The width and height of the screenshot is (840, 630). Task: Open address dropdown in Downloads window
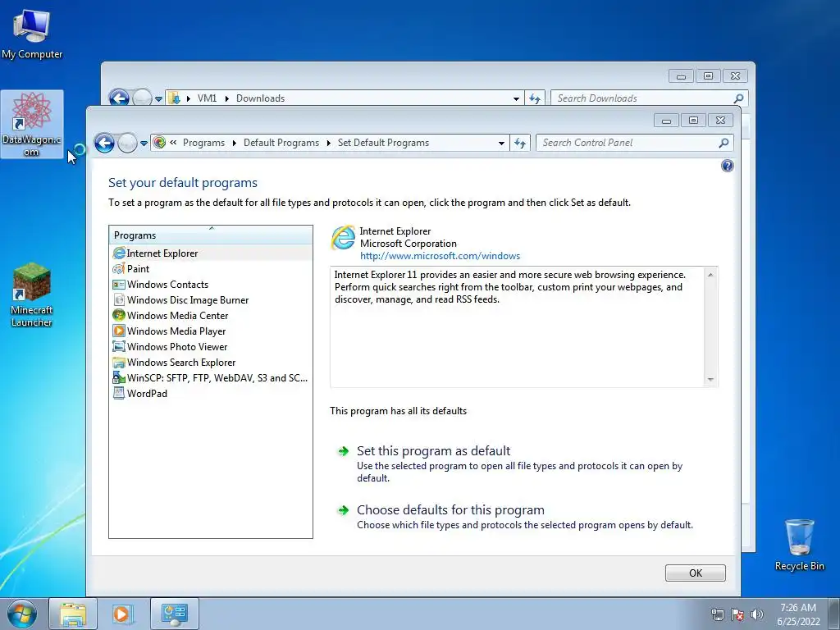[x=517, y=98]
